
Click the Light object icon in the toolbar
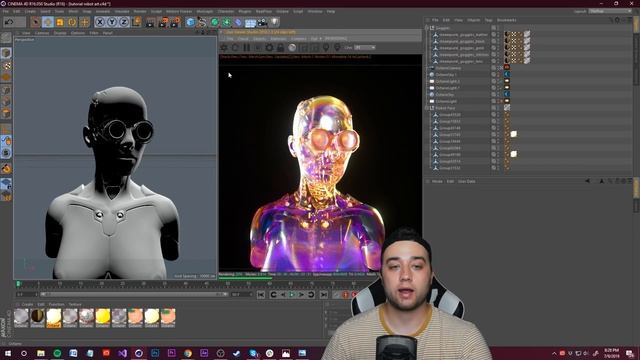pyautogui.click(x=275, y=22)
